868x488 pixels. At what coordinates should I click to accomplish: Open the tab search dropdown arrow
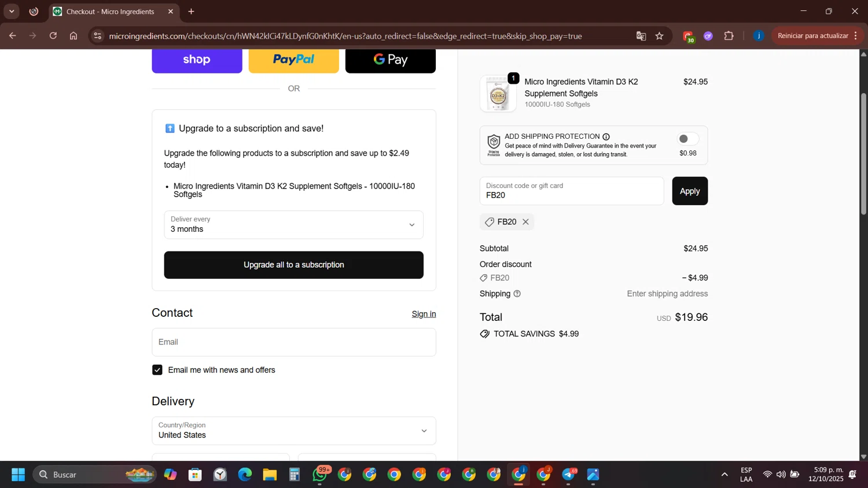pos(12,12)
